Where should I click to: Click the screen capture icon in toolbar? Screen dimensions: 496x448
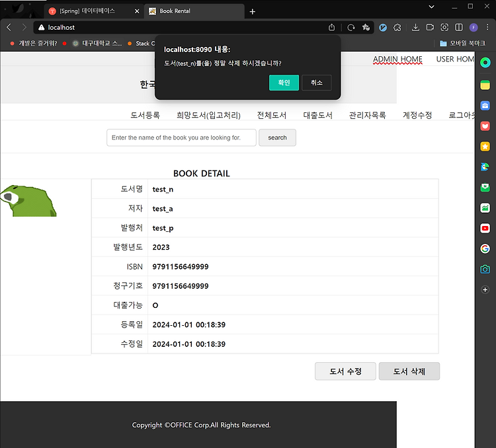444,28
